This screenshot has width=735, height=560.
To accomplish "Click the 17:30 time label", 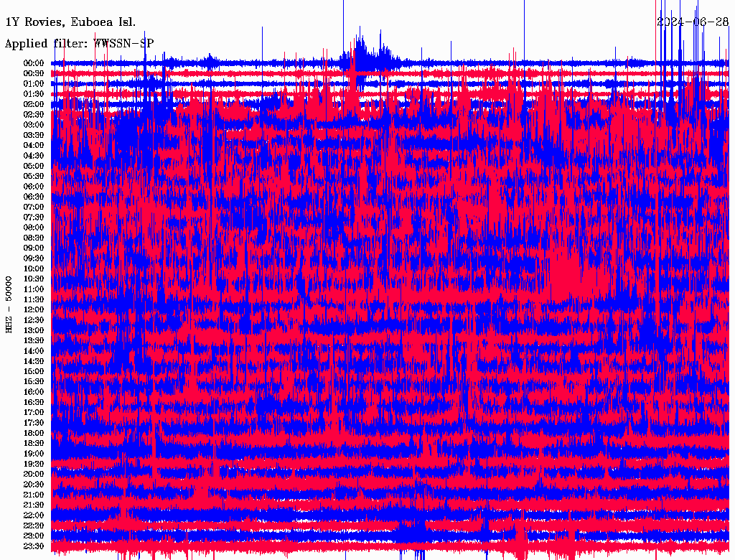I will click(34, 423).
